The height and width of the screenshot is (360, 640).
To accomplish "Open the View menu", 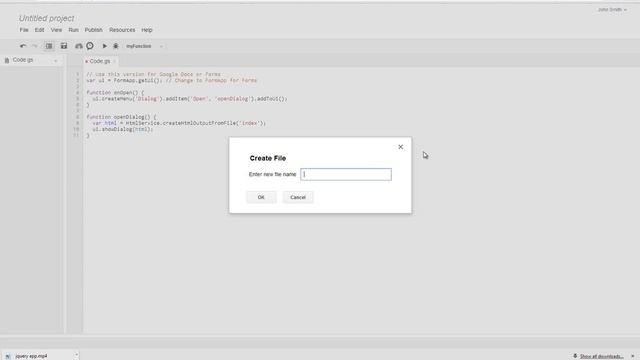I will [56, 30].
